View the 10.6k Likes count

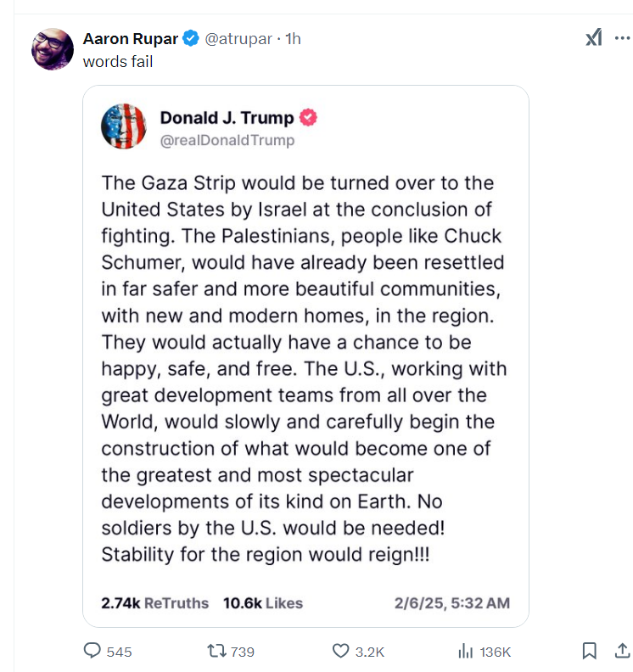[263, 603]
